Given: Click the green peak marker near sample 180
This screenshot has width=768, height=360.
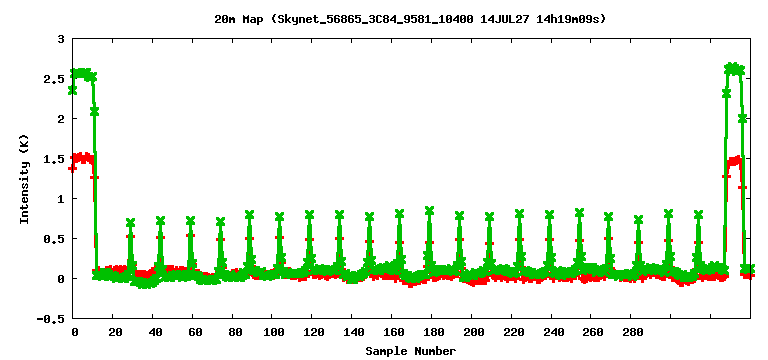Looking at the screenshot, I should pyautogui.click(x=430, y=211).
